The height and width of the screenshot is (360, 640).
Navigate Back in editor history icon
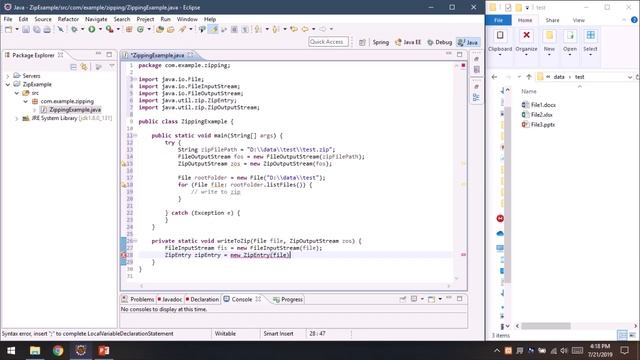(x=305, y=29)
